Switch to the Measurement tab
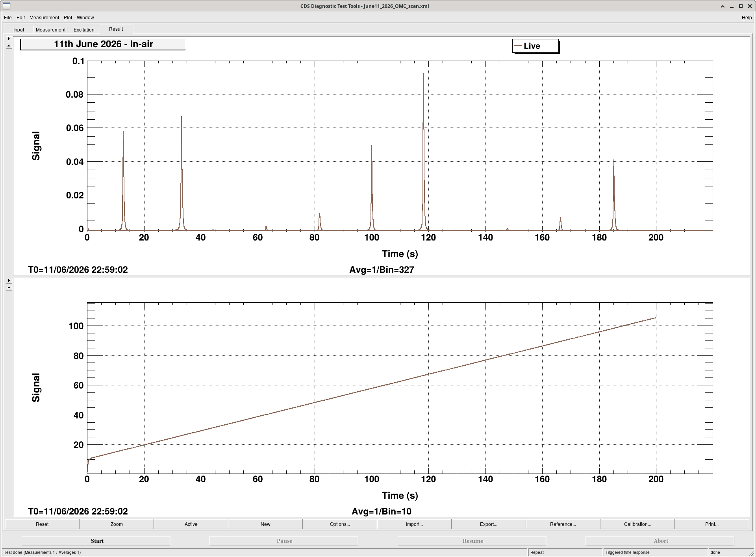Screen dimensions: 756x557 point(50,30)
